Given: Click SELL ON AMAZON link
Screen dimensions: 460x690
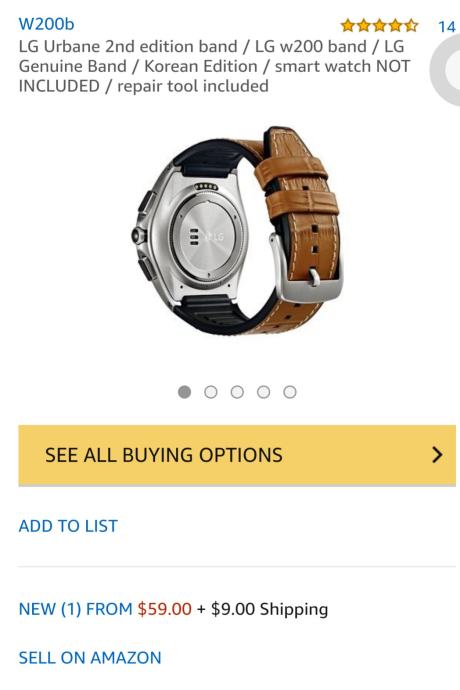Looking at the screenshot, I should (90, 657).
